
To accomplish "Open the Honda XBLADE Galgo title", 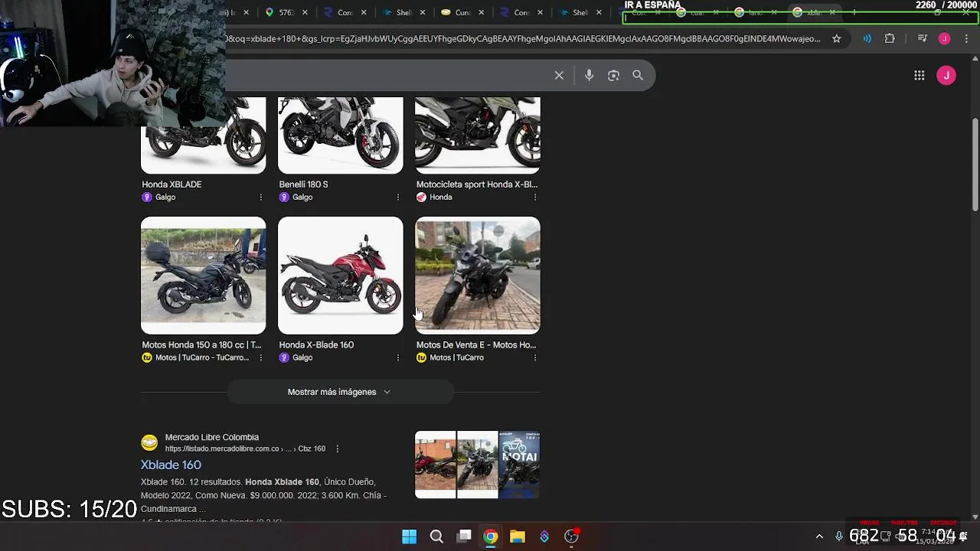I will tap(171, 184).
